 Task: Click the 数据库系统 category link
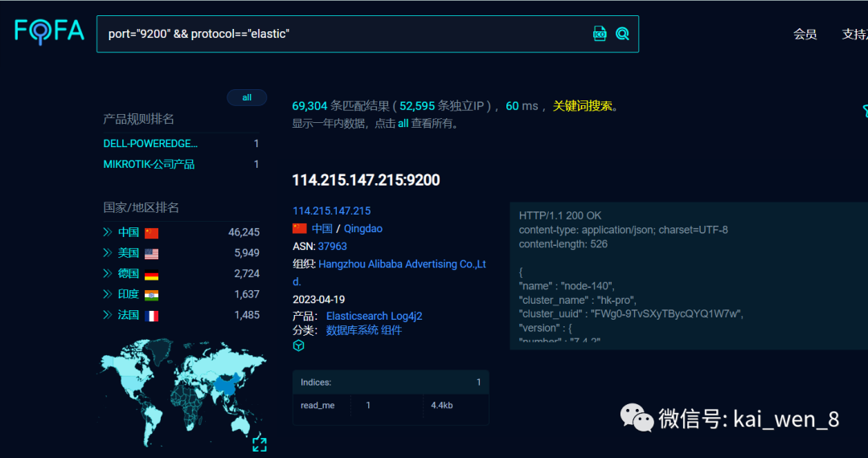pyautogui.click(x=352, y=331)
